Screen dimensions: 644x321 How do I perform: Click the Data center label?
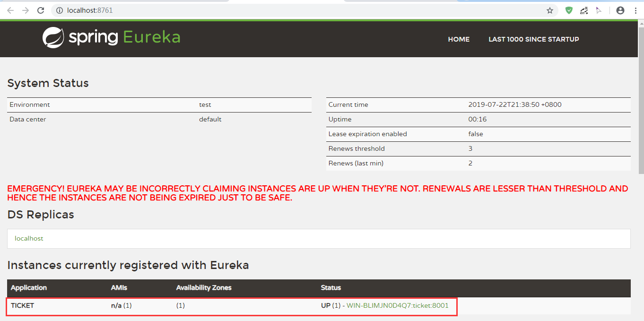point(28,119)
